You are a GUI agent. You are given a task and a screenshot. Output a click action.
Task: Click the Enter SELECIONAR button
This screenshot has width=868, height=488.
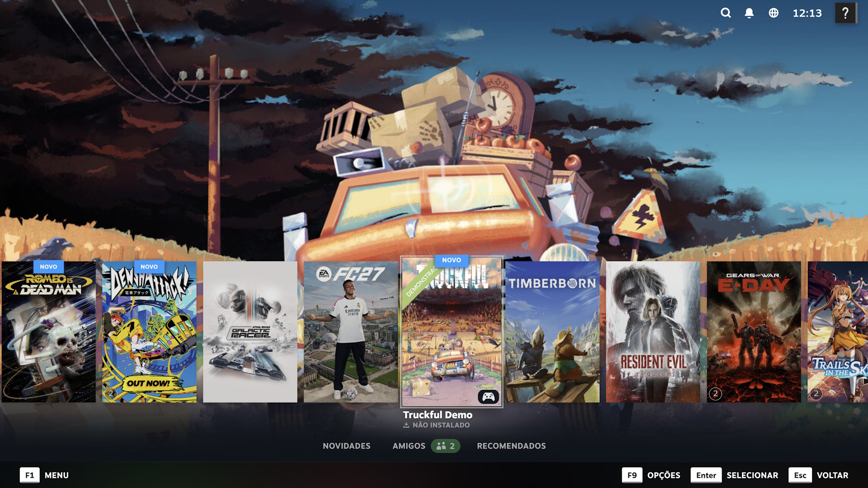tap(735, 475)
